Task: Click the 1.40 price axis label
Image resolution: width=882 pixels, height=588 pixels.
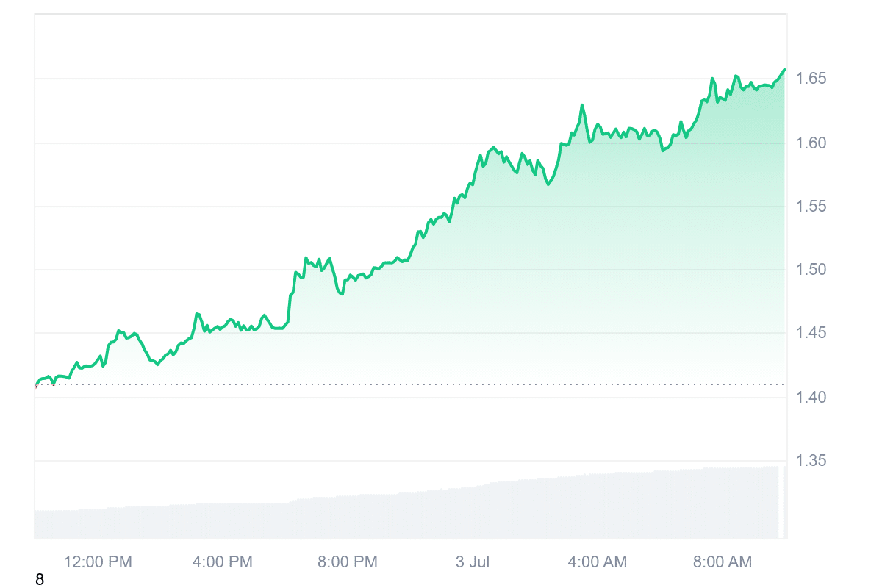Action: [813, 398]
